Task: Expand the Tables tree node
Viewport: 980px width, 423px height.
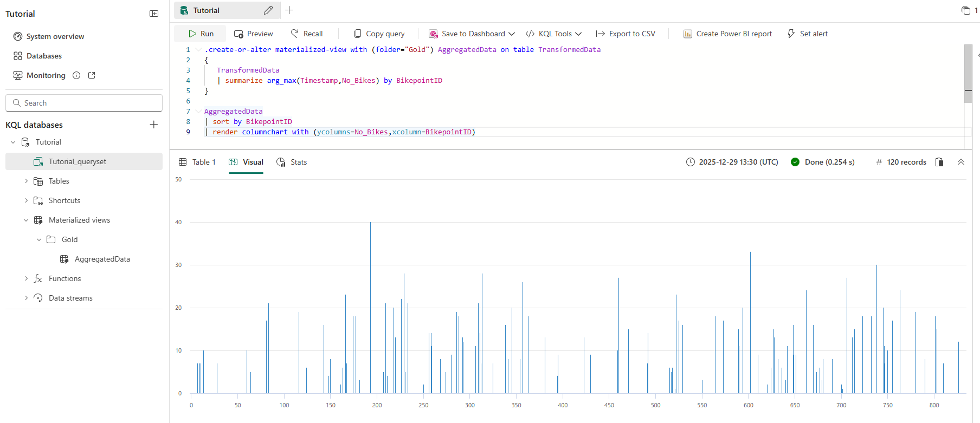Action: [26, 181]
